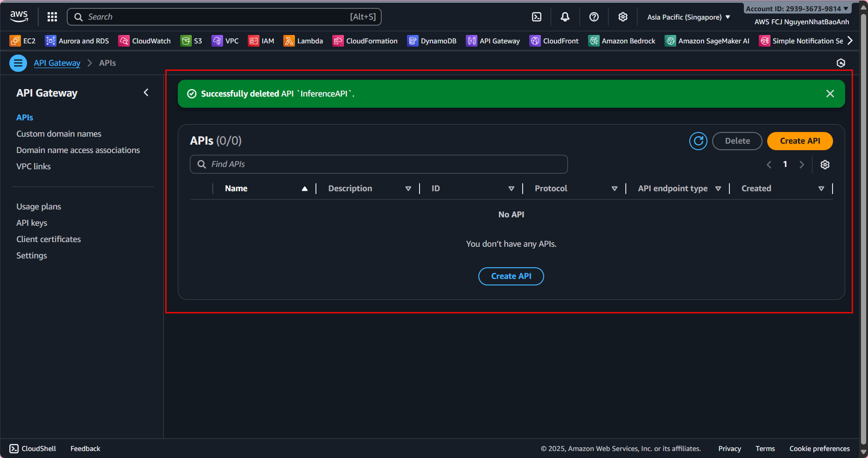868x458 pixels.
Task: Open Custom domain names page
Action: tap(59, 134)
